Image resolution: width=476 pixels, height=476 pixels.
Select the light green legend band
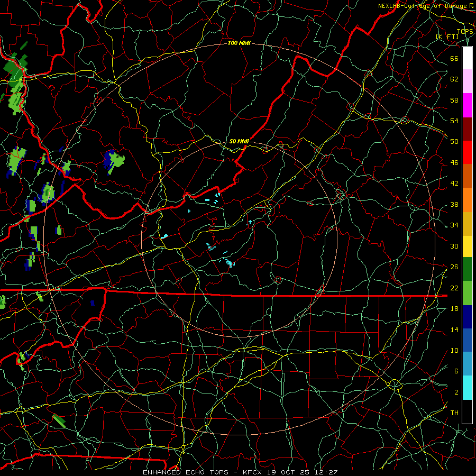(467, 293)
